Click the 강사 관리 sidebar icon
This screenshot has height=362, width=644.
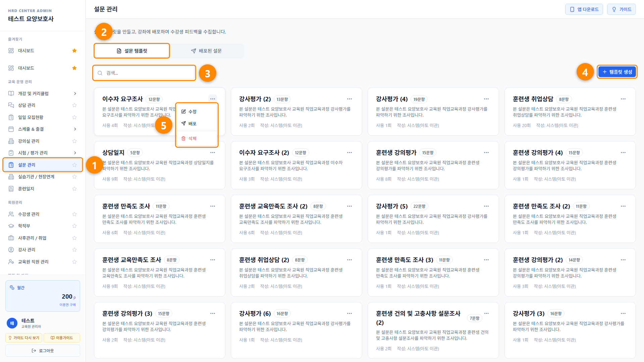[11, 250]
